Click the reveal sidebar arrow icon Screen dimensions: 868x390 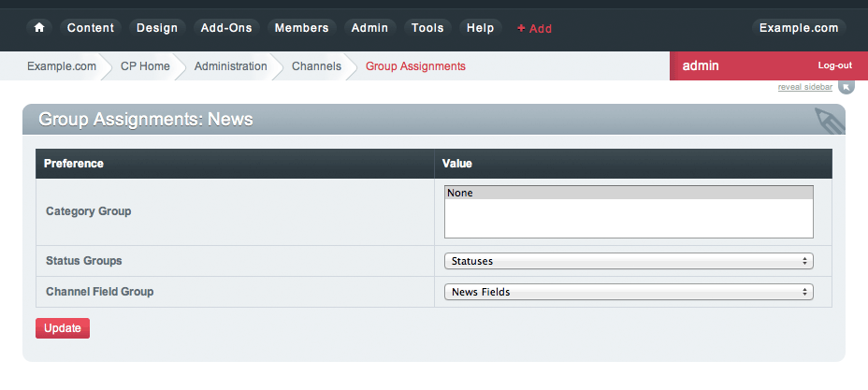(846, 87)
